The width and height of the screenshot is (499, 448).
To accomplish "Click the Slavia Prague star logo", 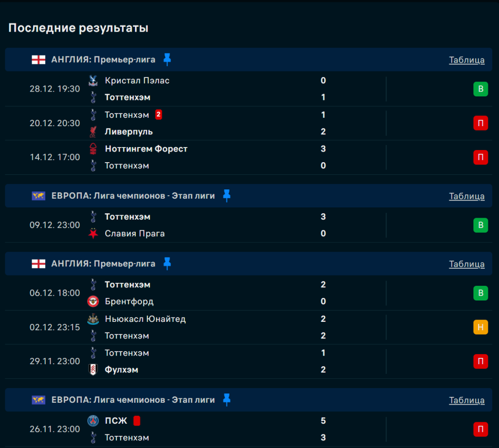I will tap(93, 234).
